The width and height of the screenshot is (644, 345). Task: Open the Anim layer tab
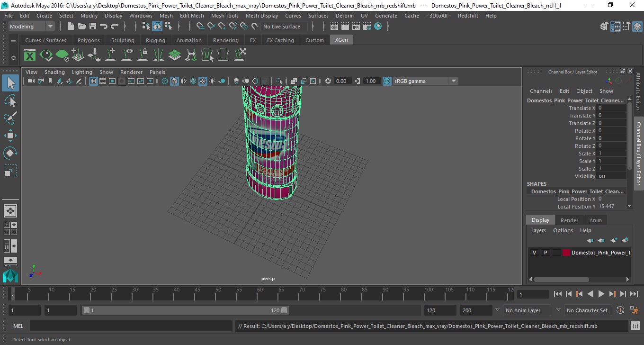coord(595,220)
